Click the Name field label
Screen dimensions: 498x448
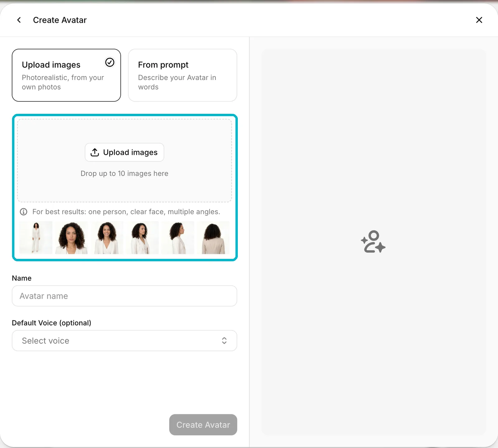pyautogui.click(x=22, y=278)
